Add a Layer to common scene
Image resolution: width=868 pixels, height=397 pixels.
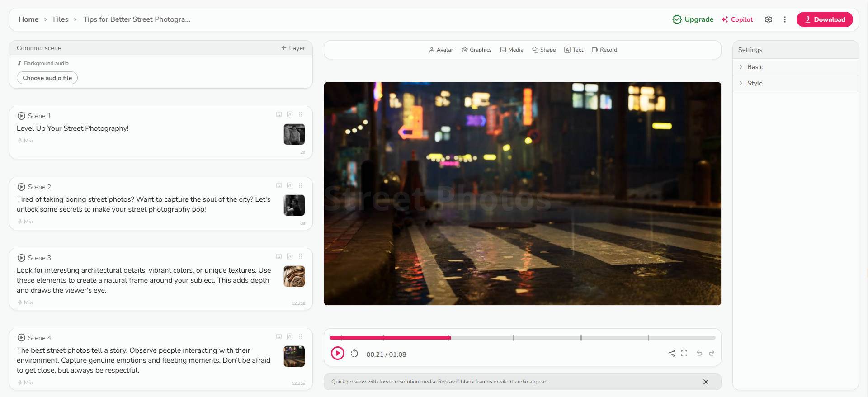coord(293,48)
